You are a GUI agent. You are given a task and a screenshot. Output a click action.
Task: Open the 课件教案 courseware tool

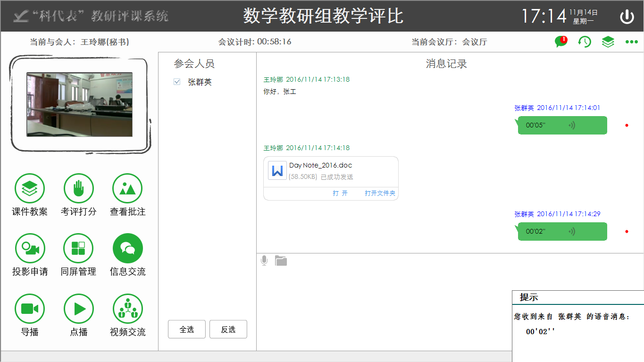[30, 187]
